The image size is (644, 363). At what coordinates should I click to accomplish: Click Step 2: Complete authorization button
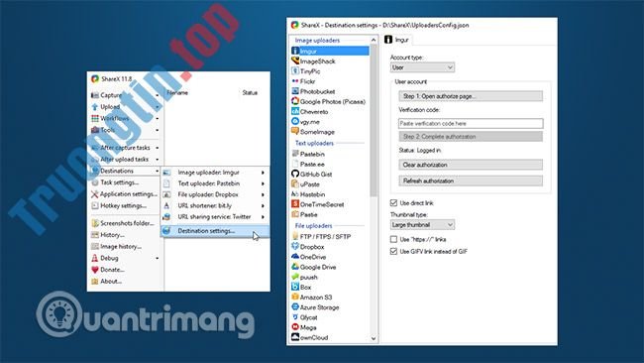tap(471, 137)
